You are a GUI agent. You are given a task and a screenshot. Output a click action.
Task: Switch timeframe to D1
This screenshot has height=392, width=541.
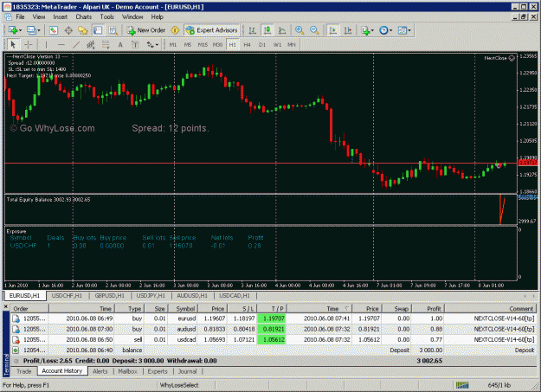click(262, 44)
